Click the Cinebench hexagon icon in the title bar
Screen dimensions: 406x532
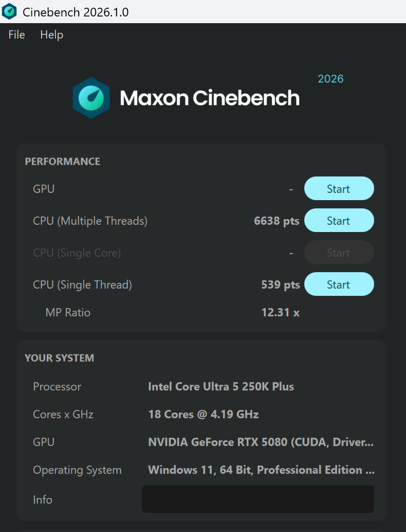pyautogui.click(x=10, y=11)
